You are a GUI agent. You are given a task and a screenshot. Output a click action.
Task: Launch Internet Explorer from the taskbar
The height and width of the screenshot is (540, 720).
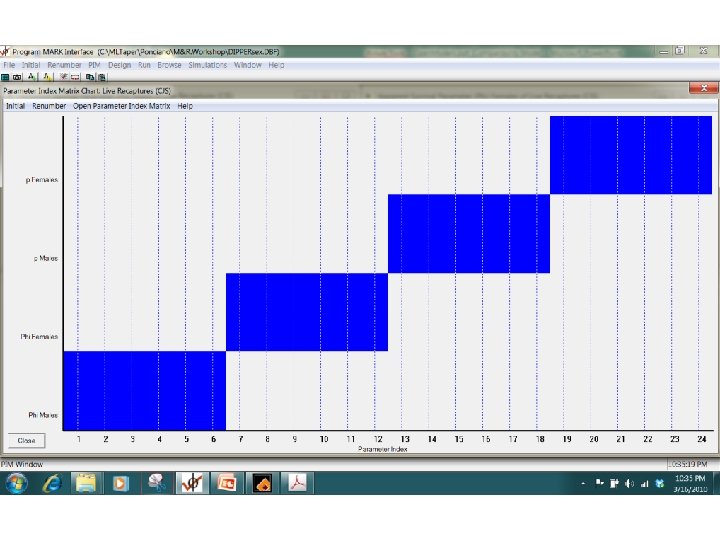click(x=52, y=483)
